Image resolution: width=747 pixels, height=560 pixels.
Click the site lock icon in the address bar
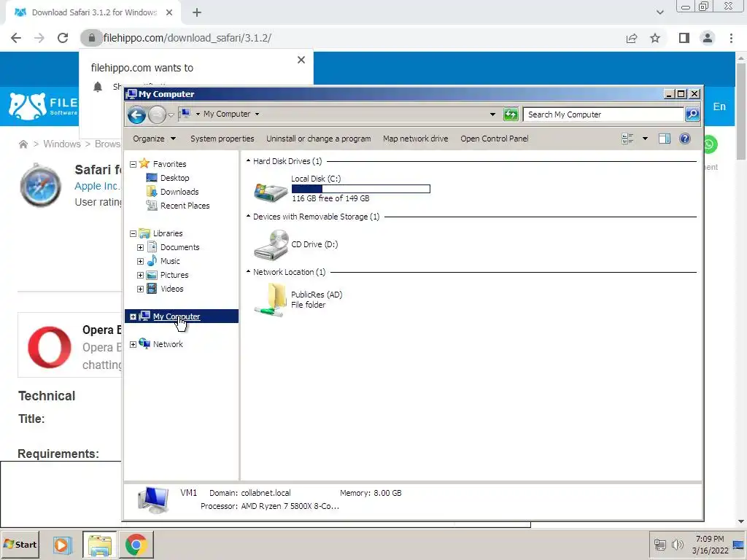coord(91,38)
